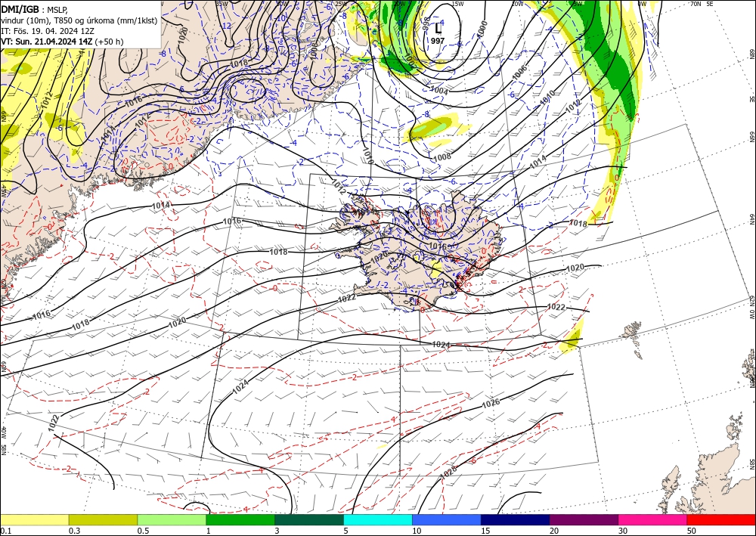Image resolution: width=756 pixels, height=536 pixels.
Task: Click the legend tick label '50'
Action: [692, 531]
